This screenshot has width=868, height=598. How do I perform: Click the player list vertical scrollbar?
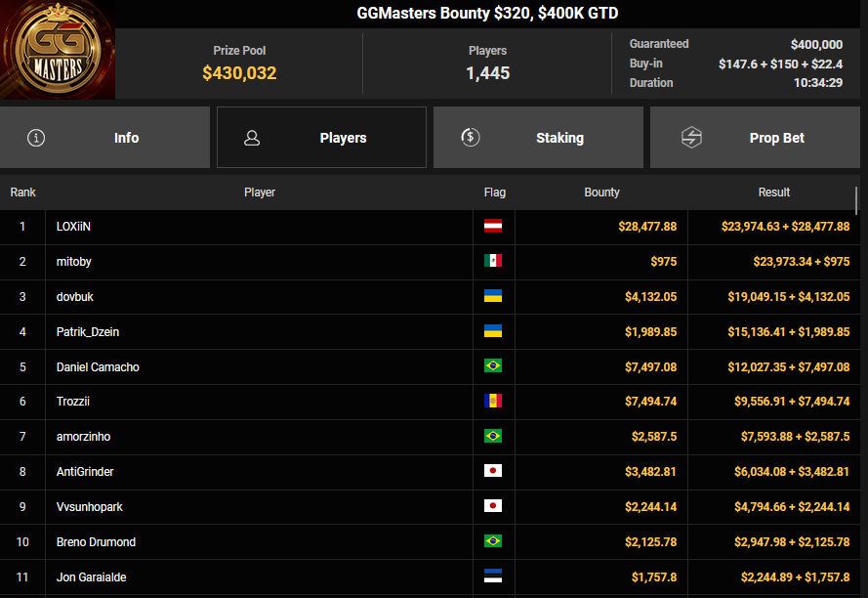pos(856,199)
